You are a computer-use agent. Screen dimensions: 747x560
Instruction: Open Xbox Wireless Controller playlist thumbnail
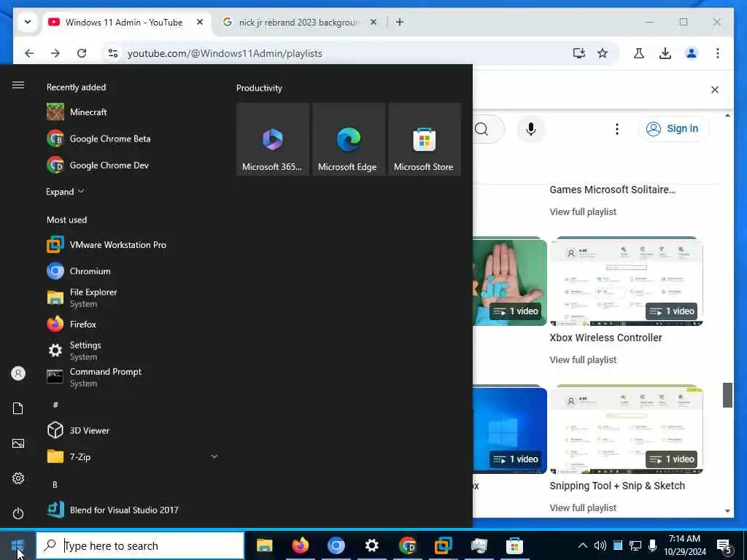(x=626, y=281)
